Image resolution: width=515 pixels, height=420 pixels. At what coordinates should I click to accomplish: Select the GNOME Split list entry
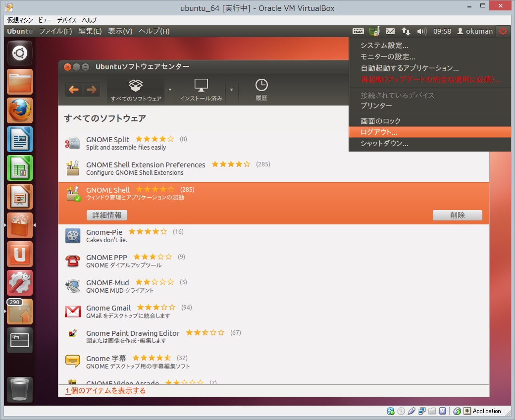(204, 143)
